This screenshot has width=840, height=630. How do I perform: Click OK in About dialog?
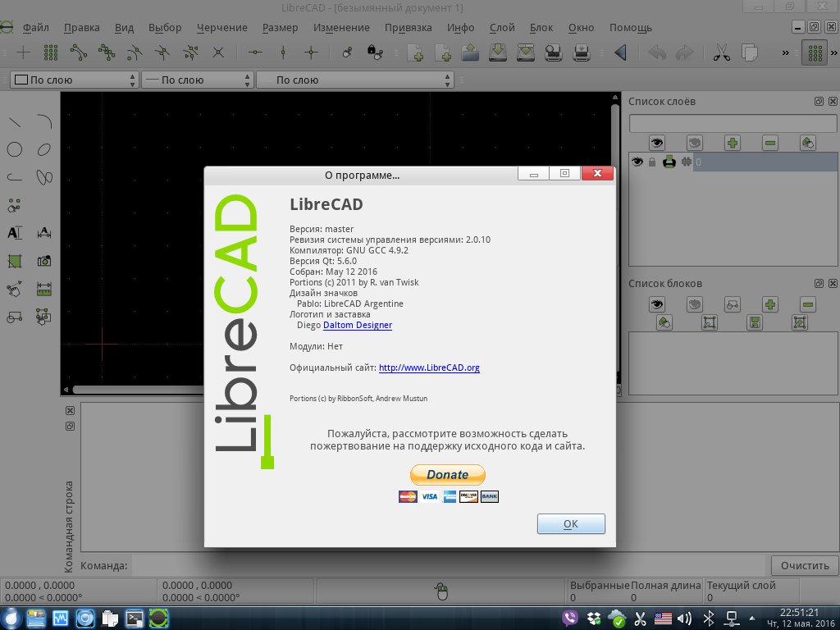click(571, 524)
